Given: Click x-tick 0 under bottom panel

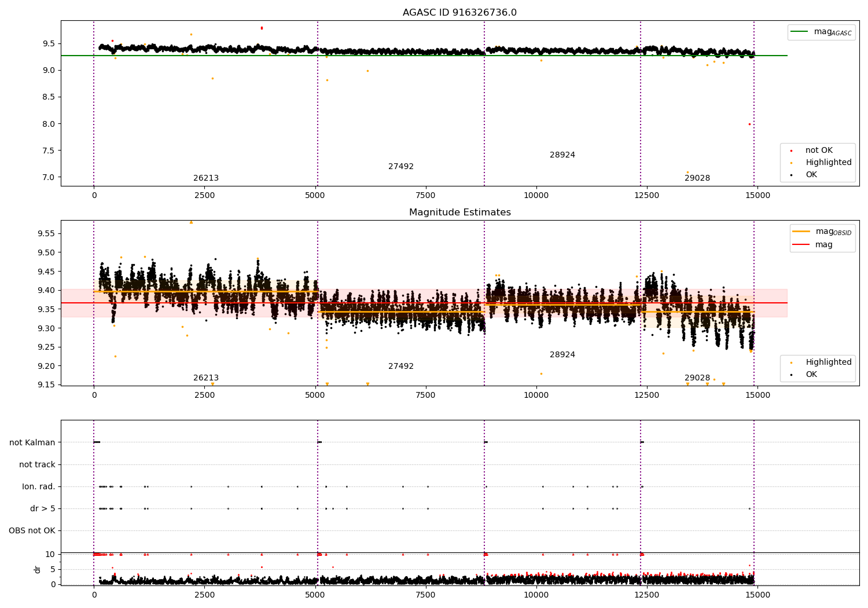Looking at the screenshot, I should 94,595.
